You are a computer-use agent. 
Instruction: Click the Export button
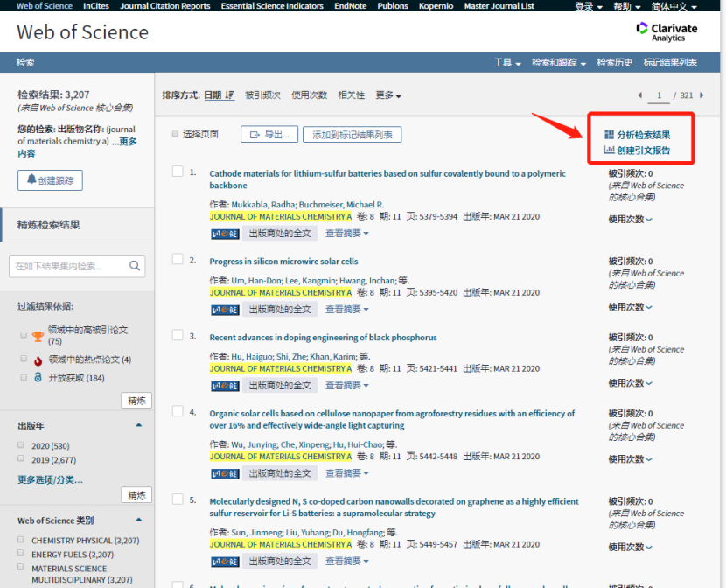(269, 134)
